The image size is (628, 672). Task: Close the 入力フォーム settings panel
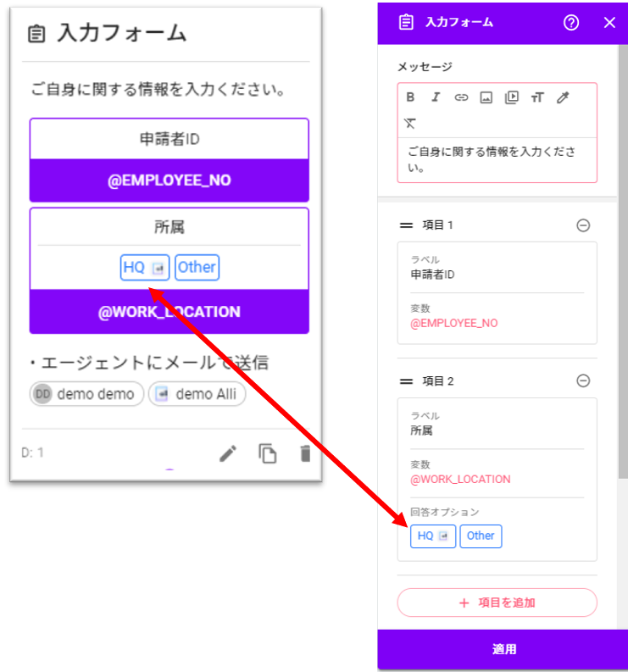[x=609, y=22]
